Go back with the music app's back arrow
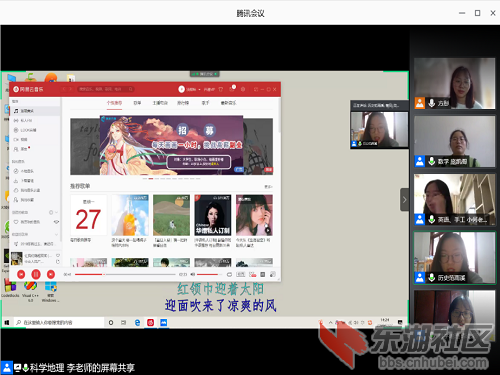The width and height of the screenshot is (500, 375). tap(64, 89)
